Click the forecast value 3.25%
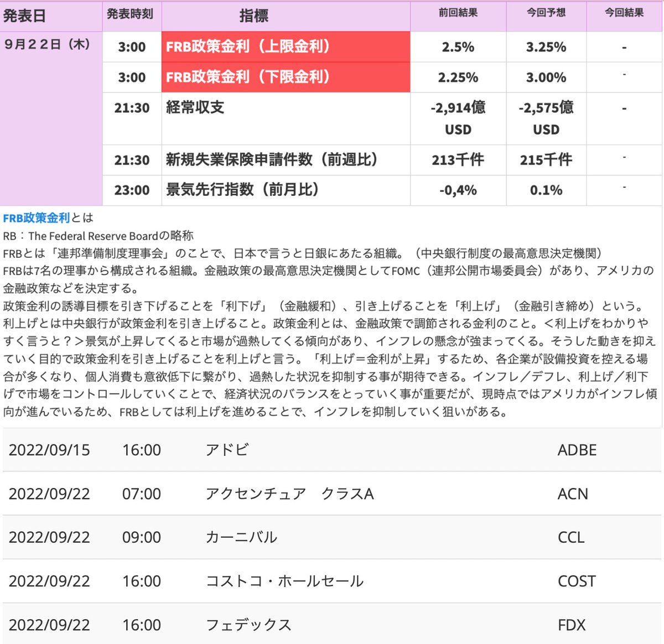The width and height of the screenshot is (664, 644). tap(546, 47)
